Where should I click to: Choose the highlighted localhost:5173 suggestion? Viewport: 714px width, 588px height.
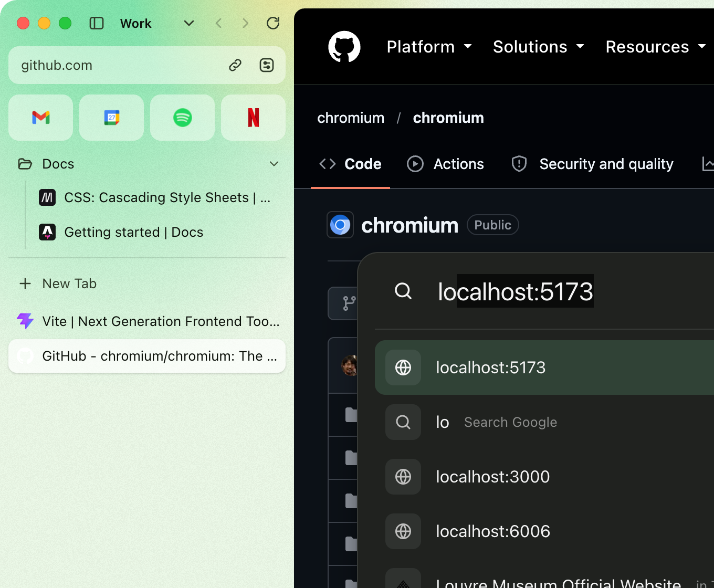click(x=544, y=367)
